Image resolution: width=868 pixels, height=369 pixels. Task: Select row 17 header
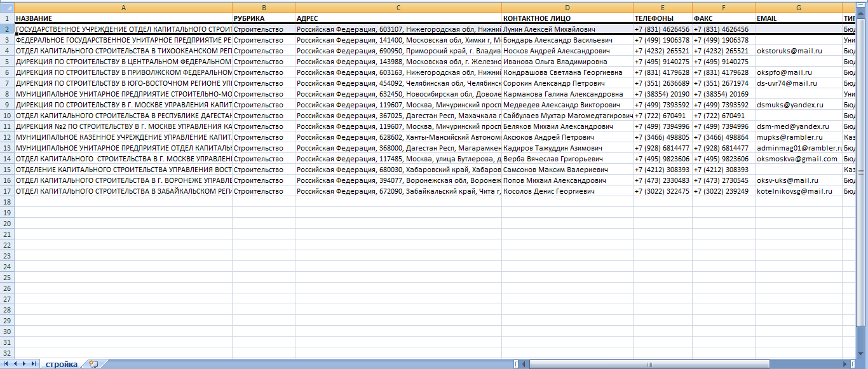click(x=7, y=191)
